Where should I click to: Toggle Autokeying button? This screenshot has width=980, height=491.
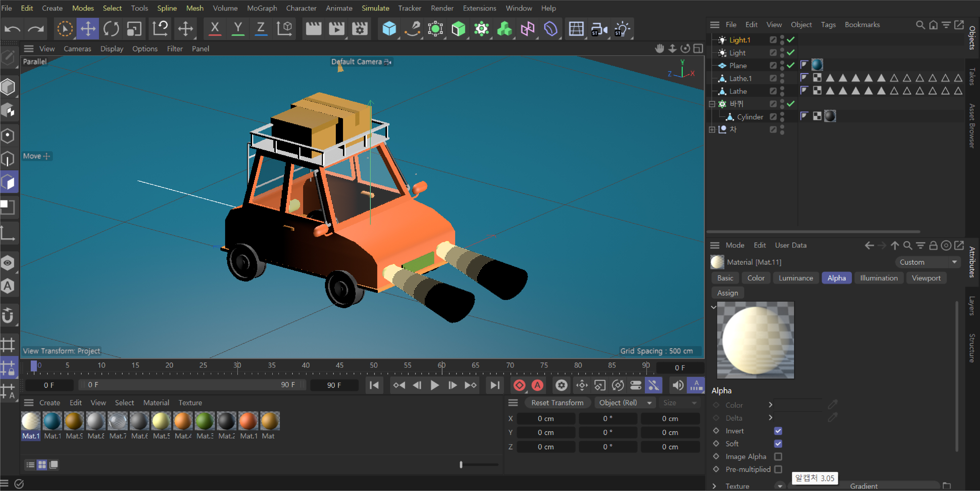point(537,385)
